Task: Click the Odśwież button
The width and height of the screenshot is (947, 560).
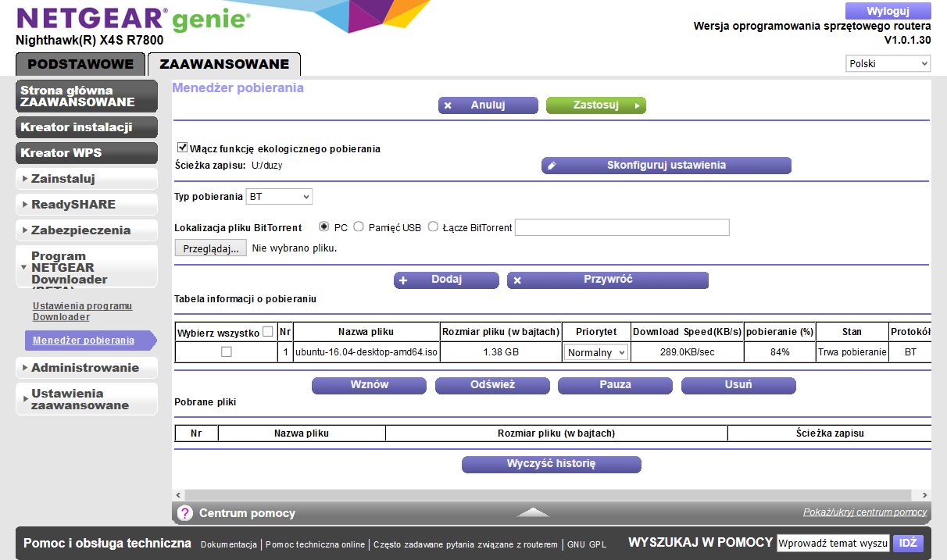Action: (x=492, y=385)
